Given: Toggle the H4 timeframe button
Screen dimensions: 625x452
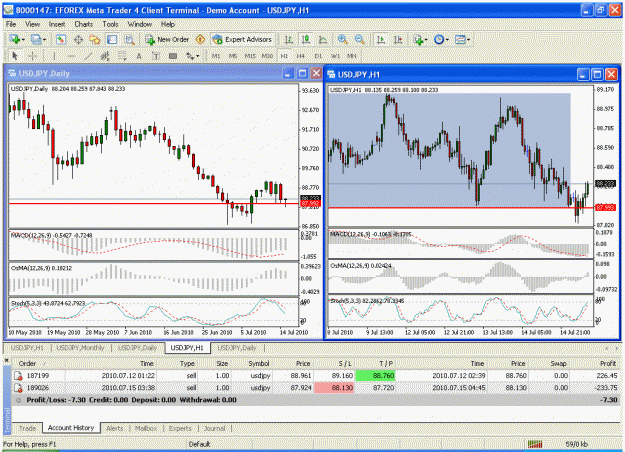Looking at the screenshot, I should click(x=301, y=56).
